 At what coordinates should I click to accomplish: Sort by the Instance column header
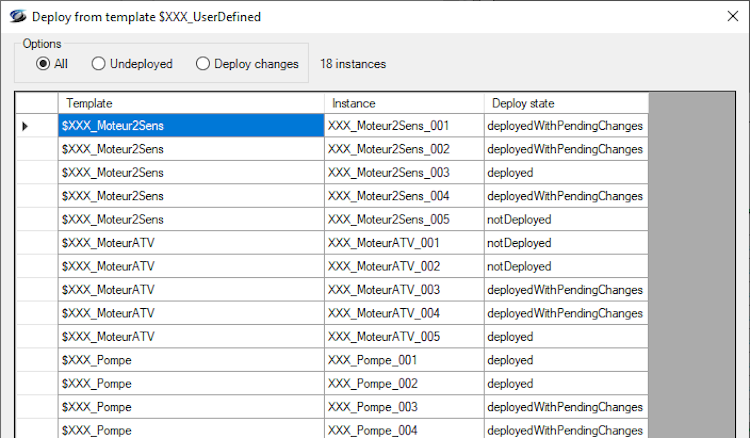pos(404,103)
